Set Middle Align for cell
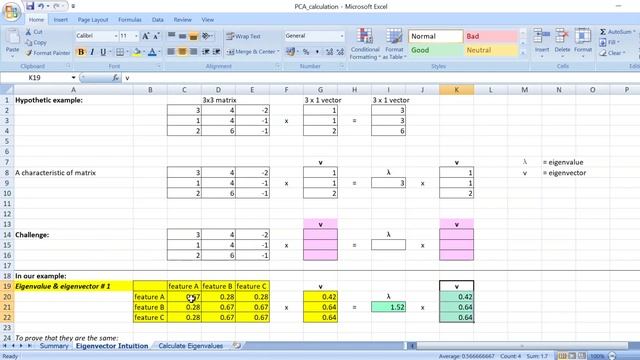This screenshot has width=640, height=360. 182,36
